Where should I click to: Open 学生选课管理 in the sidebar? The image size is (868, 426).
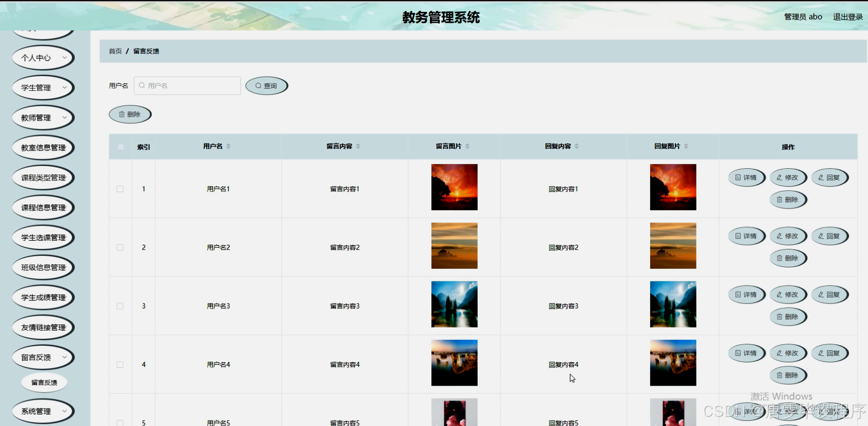(x=43, y=238)
